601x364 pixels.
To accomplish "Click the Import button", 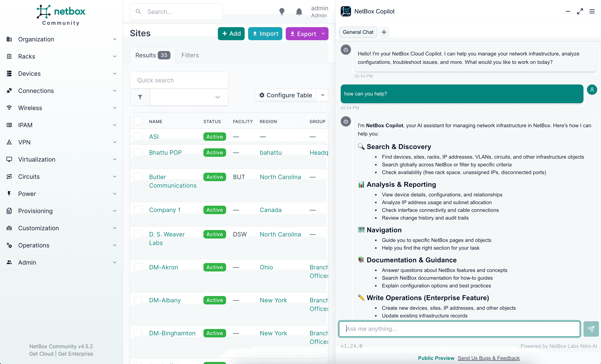I will (x=265, y=34).
